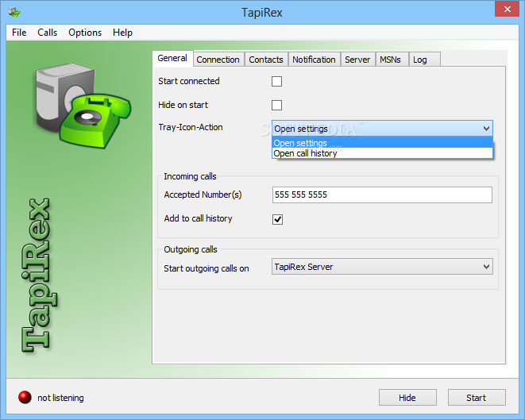Image resolution: width=525 pixels, height=420 pixels.
Task: Click the TapiRex title bar app icon
Action: tap(14, 12)
